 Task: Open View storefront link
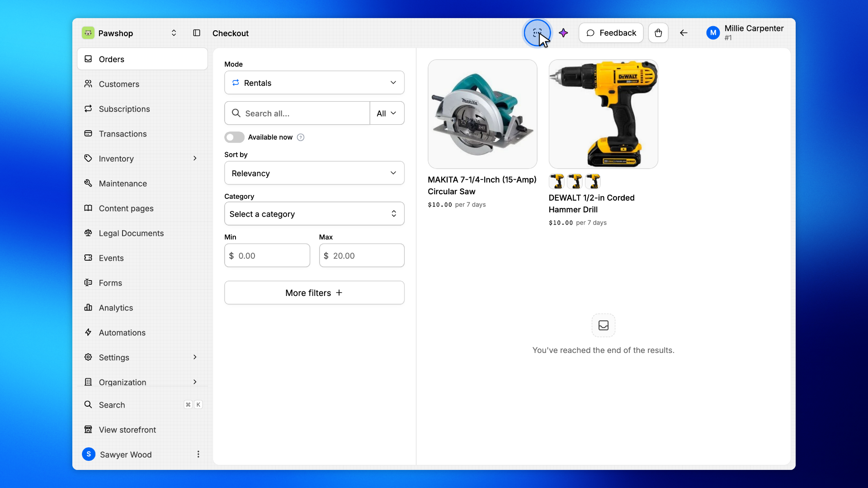(142, 430)
